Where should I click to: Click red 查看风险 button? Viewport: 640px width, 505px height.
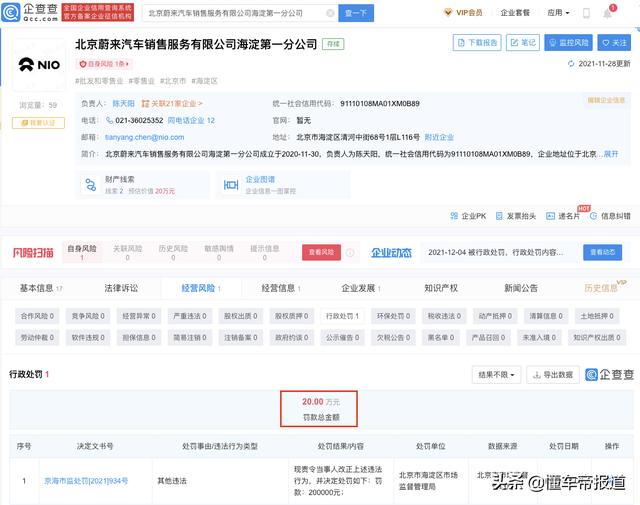point(321,252)
